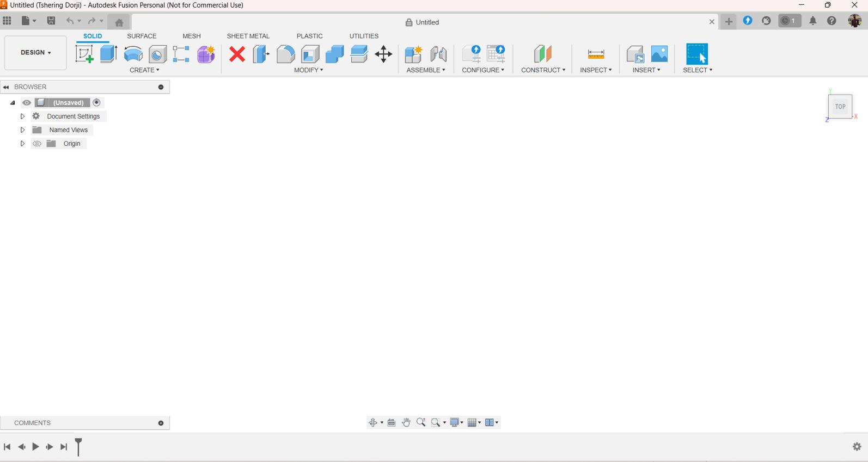Open the Configure table icon
868x462 pixels.
point(496,54)
